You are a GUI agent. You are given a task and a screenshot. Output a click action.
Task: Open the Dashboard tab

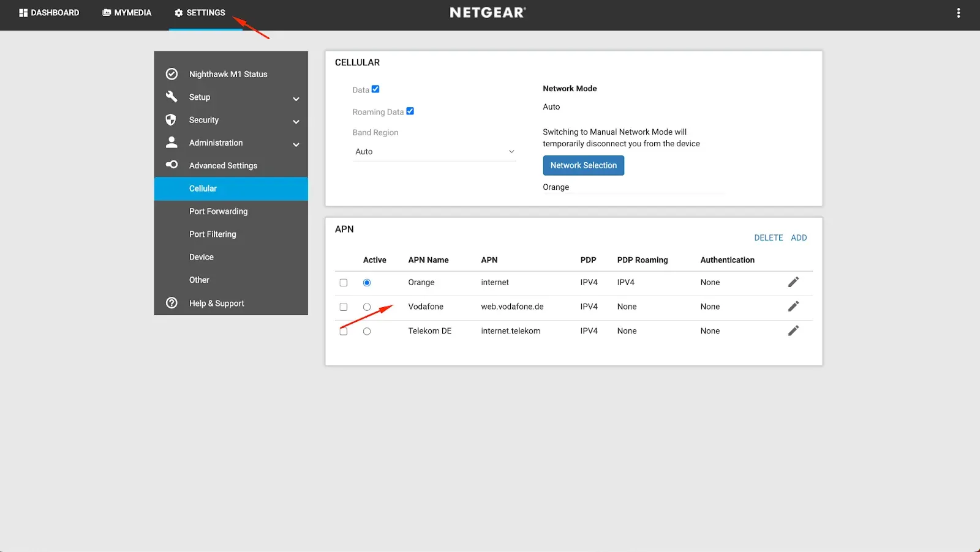[x=49, y=13]
